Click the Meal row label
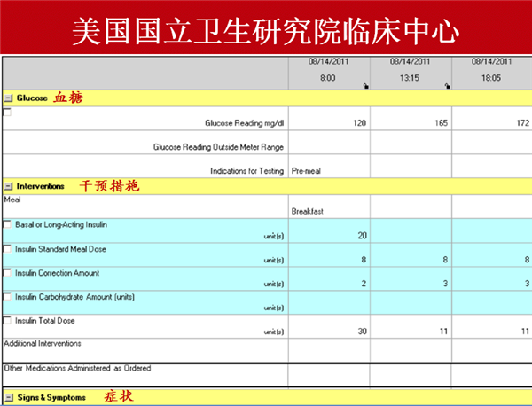This screenshot has height=406, width=532. coord(12,199)
